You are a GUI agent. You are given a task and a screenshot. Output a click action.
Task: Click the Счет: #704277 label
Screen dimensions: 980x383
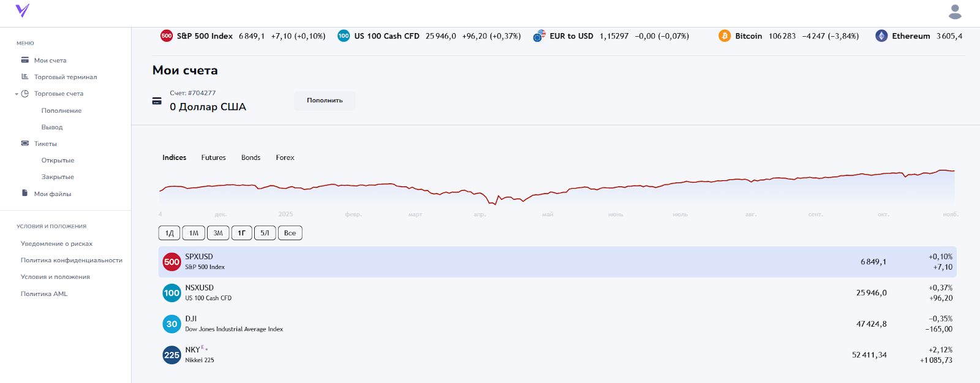192,93
